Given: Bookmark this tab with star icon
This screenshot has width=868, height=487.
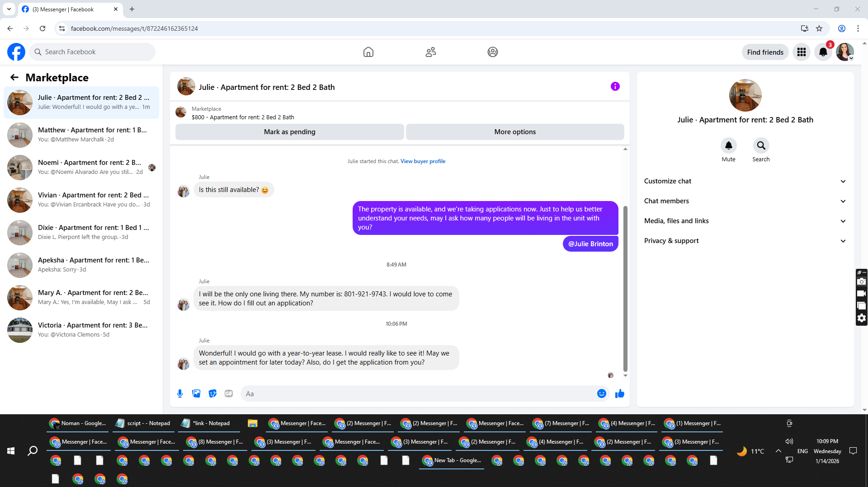Looking at the screenshot, I should (819, 28).
